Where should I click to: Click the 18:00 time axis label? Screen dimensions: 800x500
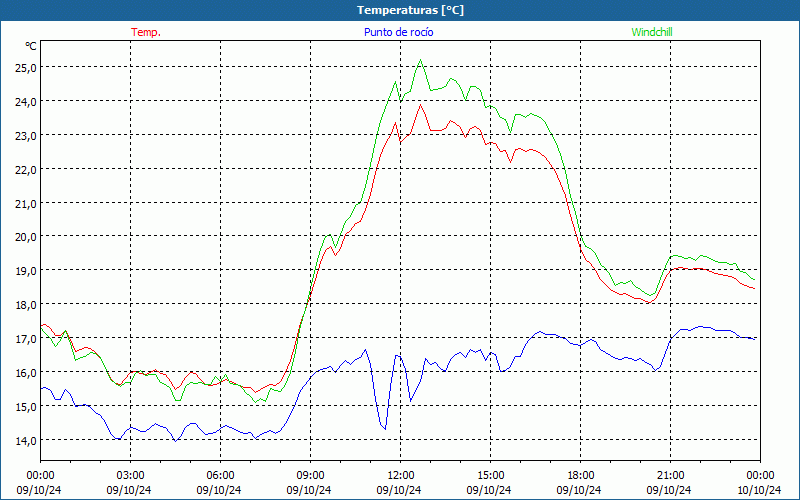(x=581, y=476)
